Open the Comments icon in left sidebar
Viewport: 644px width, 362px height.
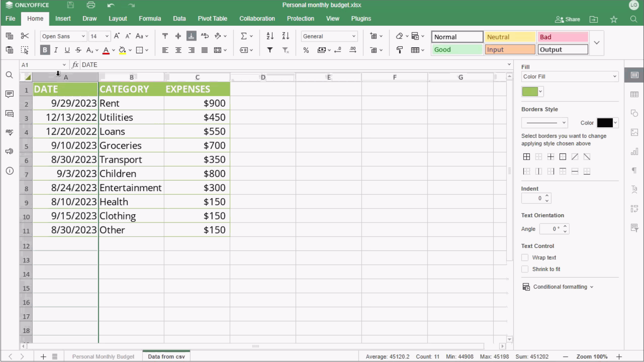click(9, 94)
